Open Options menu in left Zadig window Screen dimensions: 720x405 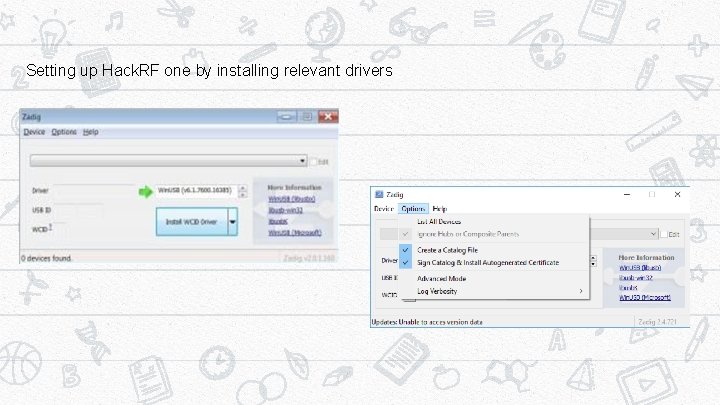(x=64, y=132)
